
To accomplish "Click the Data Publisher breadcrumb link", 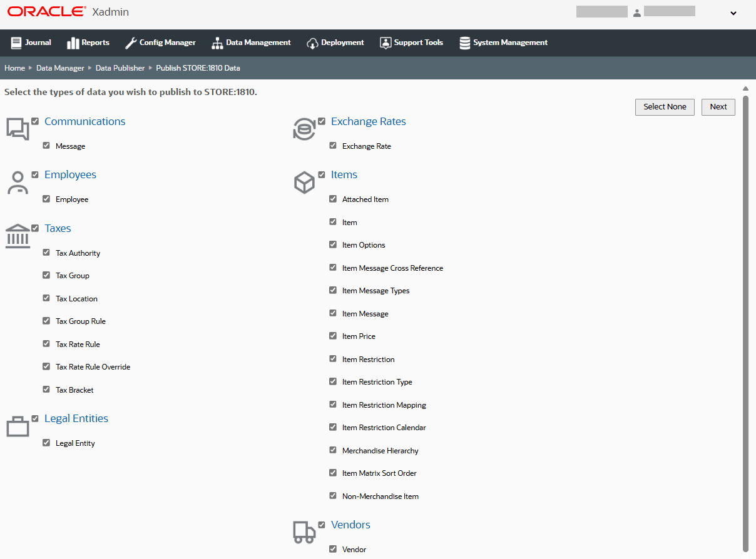I will click(x=120, y=68).
